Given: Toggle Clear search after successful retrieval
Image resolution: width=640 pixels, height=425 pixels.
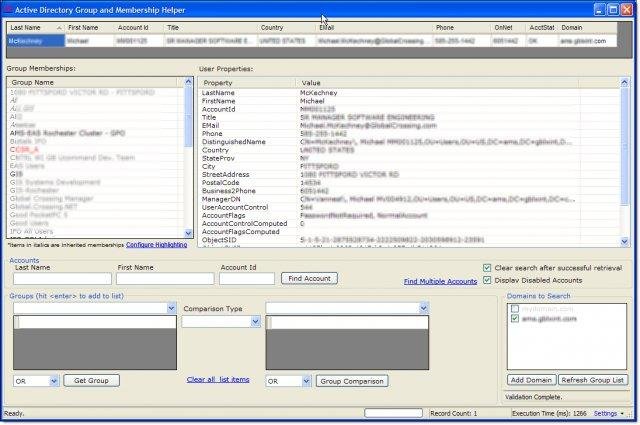Looking at the screenshot, I should 487,268.
